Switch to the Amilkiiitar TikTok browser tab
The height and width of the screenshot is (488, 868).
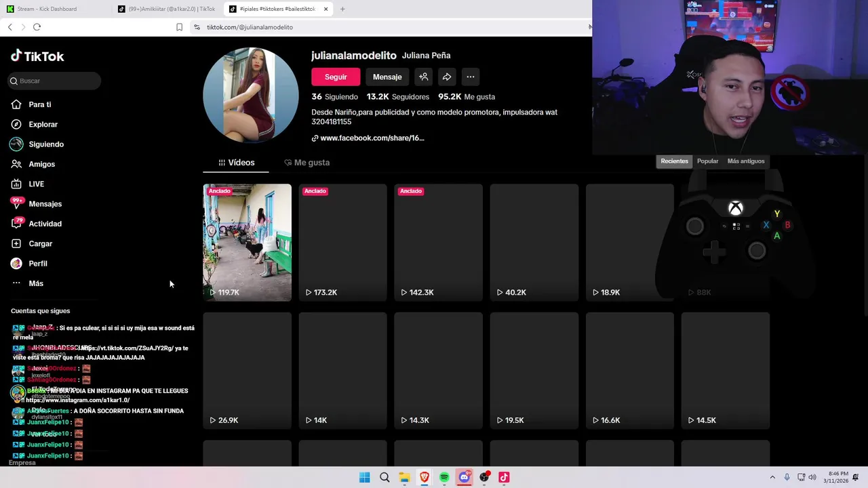click(166, 9)
